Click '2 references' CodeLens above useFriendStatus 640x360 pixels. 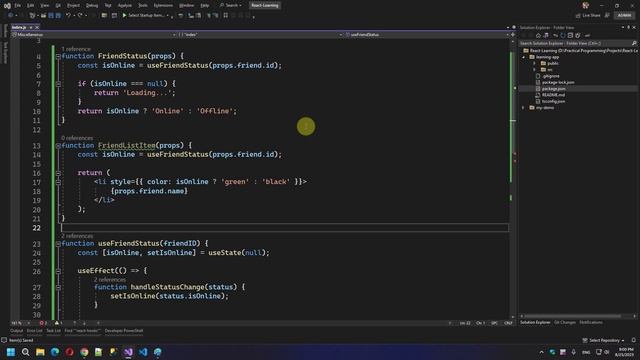[x=77, y=236]
